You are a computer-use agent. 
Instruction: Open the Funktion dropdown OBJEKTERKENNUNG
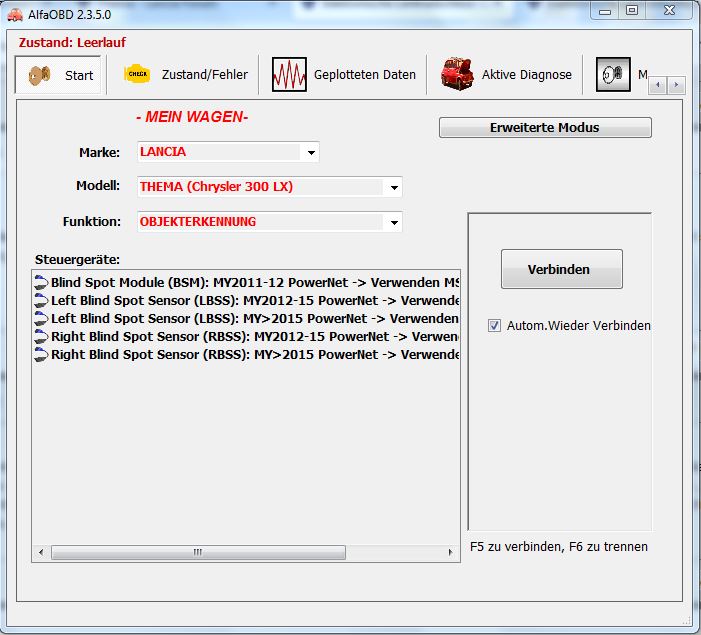point(394,222)
